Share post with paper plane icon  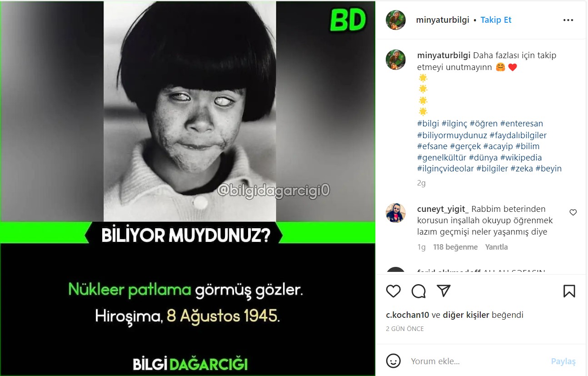click(443, 291)
